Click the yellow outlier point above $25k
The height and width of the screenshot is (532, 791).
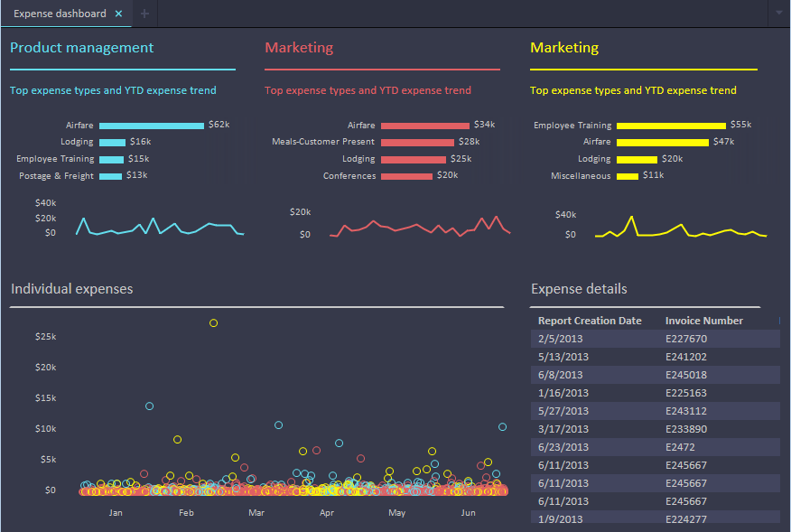(214, 322)
